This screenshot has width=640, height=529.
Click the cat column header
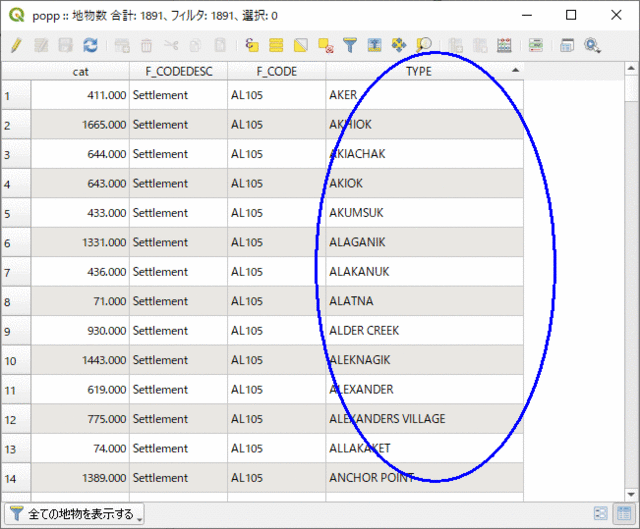80,71
